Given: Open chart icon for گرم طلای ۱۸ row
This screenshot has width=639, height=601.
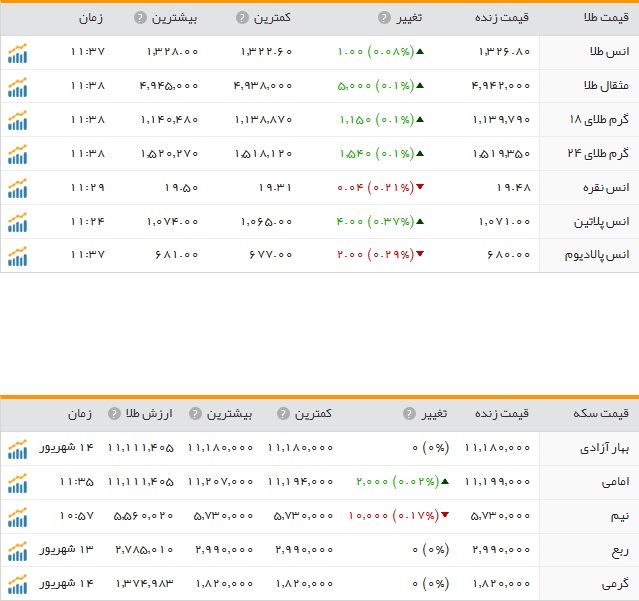Looking at the screenshot, I should (x=18, y=121).
